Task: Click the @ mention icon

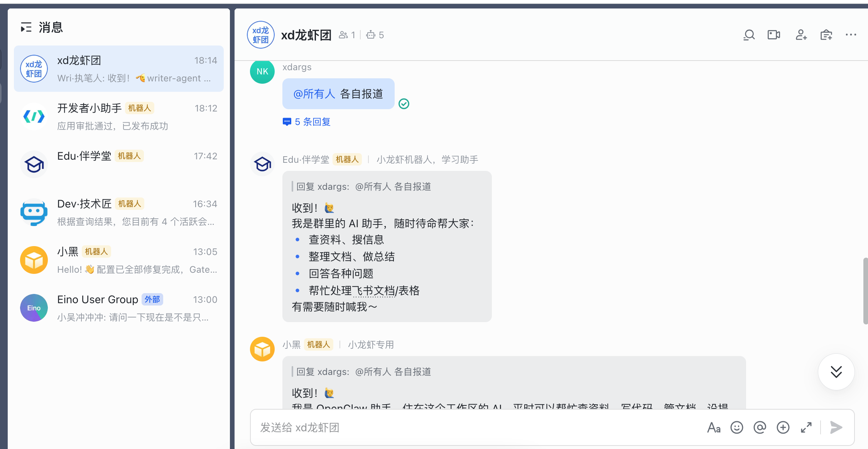Action: tap(760, 427)
